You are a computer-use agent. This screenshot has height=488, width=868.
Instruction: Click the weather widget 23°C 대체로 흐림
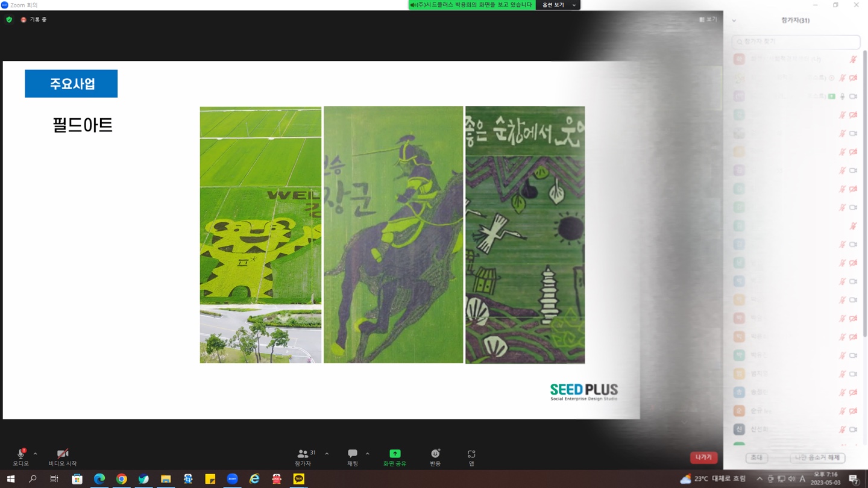pyautogui.click(x=713, y=479)
